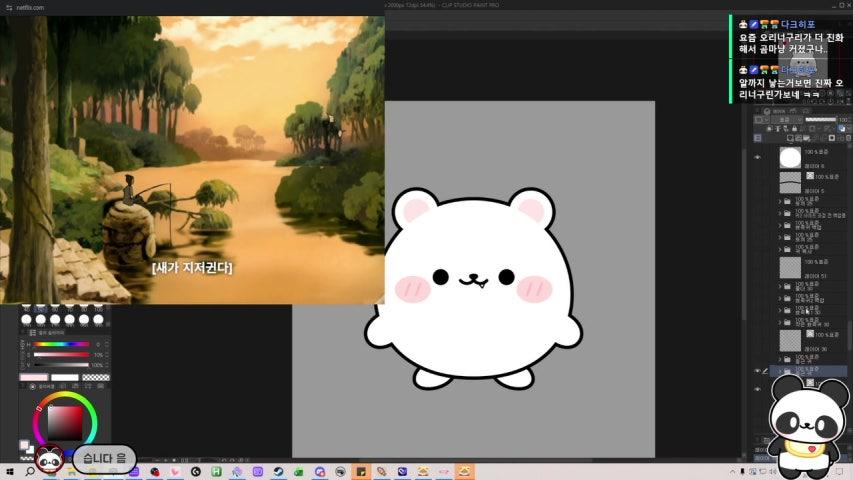The height and width of the screenshot is (480, 853).
Task: Click the layer mask icon on 레이어 5
Action: (x=809, y=176)
